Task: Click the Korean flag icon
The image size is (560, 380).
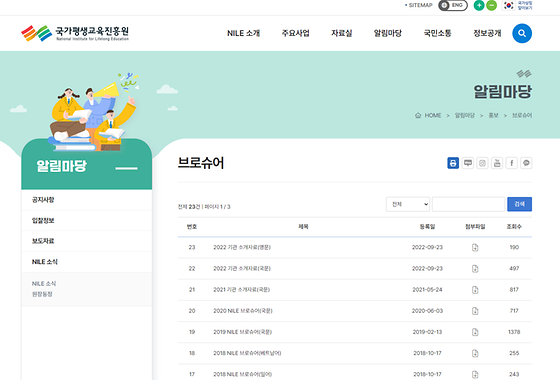Action: pyautogui.click(x=508, y=5)
